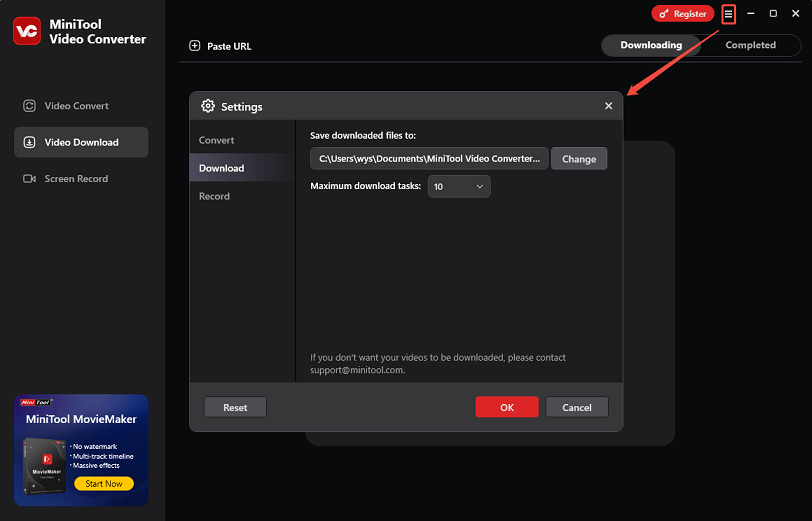This screenshot has width=812, height=521.
Task: Click the Video Convert sidebar icon
Action: (x=30, y=106)
